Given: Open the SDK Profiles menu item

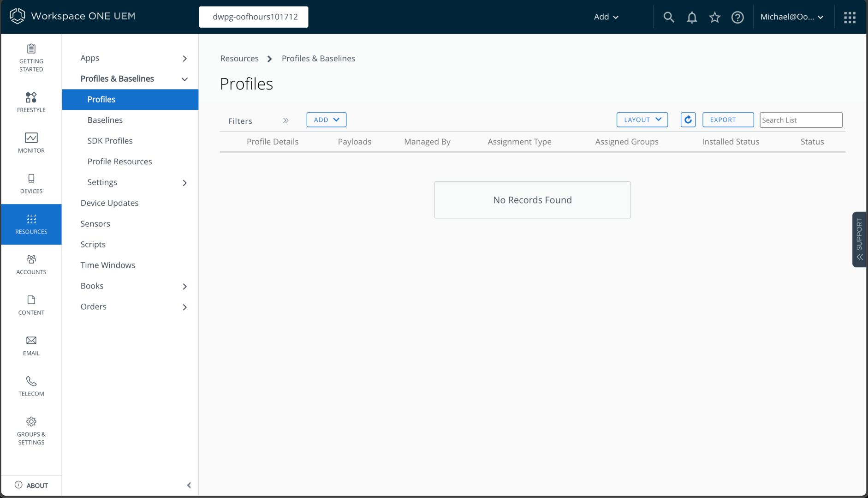Looking at the screenshot, I should (110, 141).
